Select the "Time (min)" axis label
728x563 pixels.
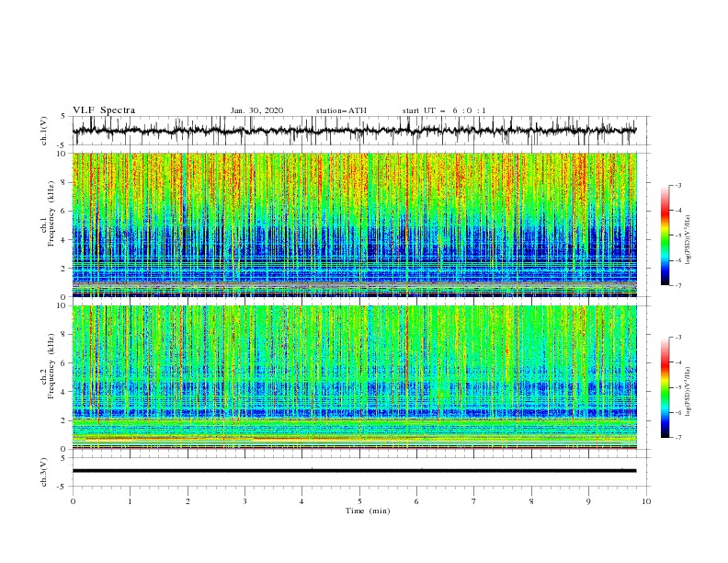[368, 511]
